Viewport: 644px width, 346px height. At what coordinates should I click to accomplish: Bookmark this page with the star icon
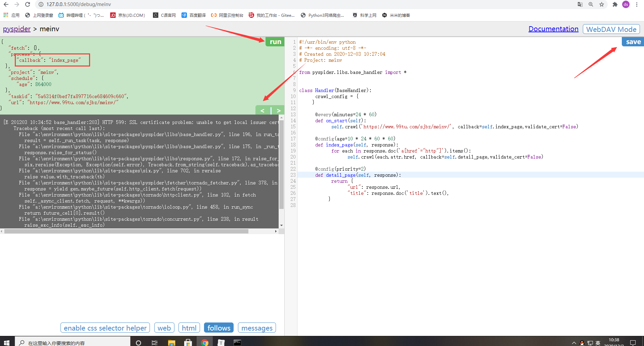click(602, 4)
